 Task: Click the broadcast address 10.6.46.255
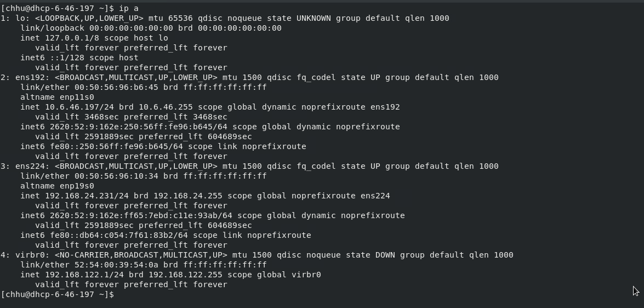[166, 107]
